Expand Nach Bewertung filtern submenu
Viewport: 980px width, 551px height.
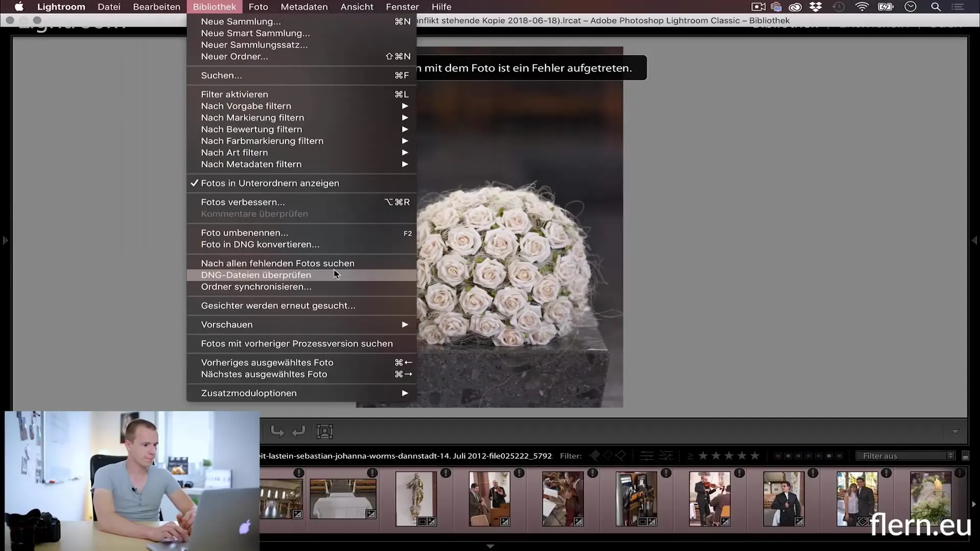tap(301, 130)
